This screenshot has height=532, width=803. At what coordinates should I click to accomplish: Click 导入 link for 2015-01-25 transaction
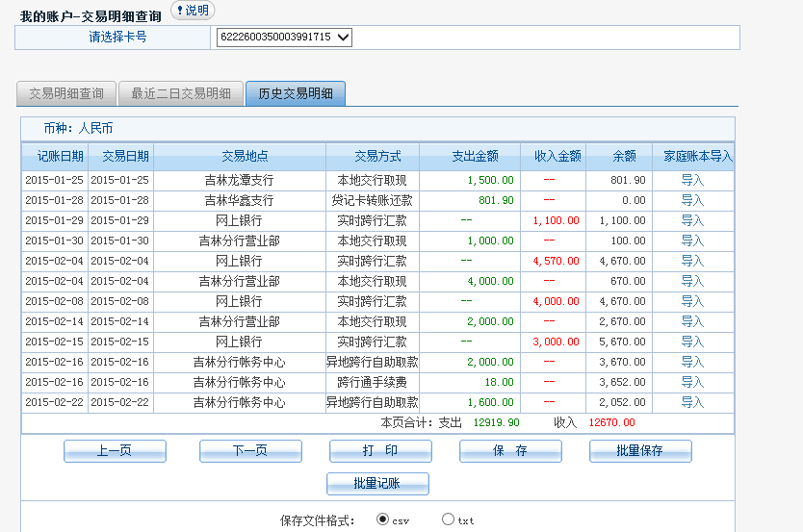692,180
